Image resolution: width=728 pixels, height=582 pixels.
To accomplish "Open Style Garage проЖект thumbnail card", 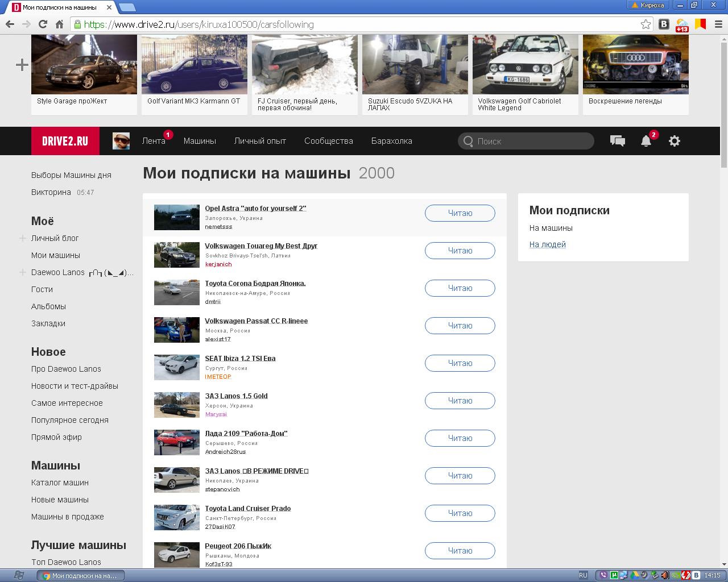I will tap(84, 74).
